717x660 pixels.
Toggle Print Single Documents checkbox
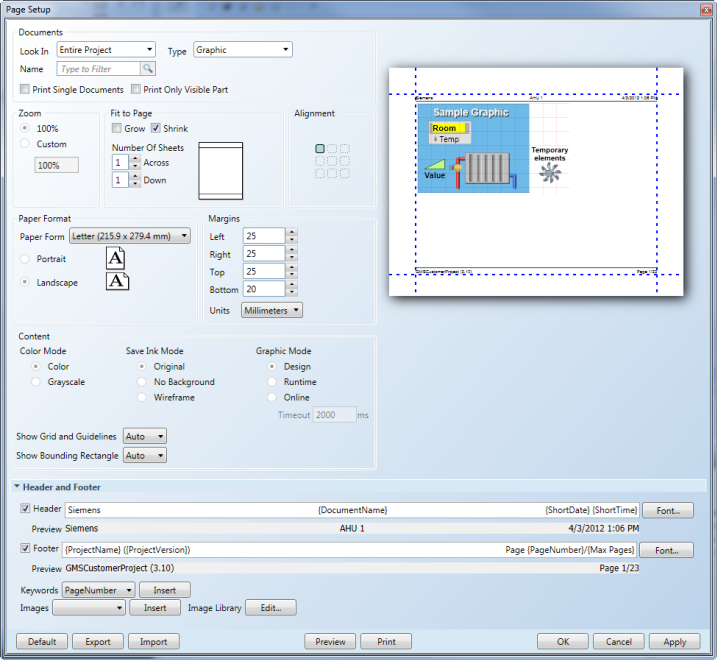pyautogui.click(x=25, y=90)
